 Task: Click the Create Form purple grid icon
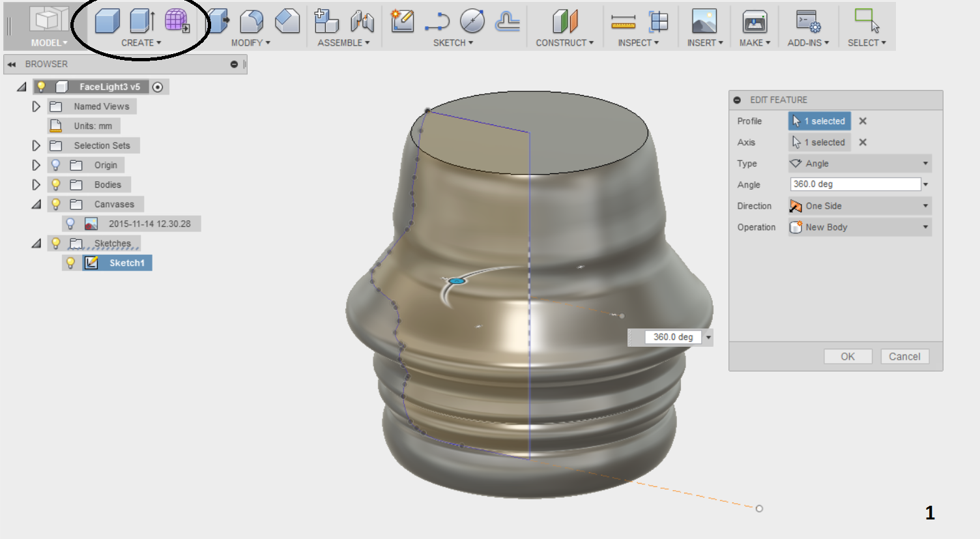point(177,21)
